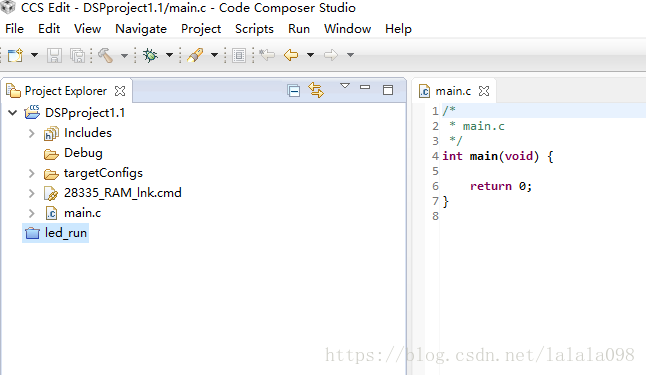The image size is (646, 375).
Task: Expand the Includes node
Action: (32, 133)
